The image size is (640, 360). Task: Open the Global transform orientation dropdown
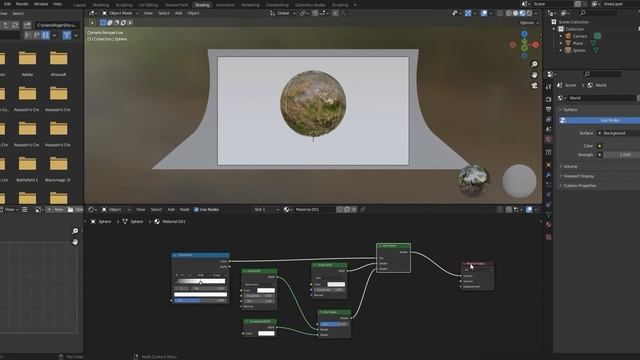pos(282,13)
